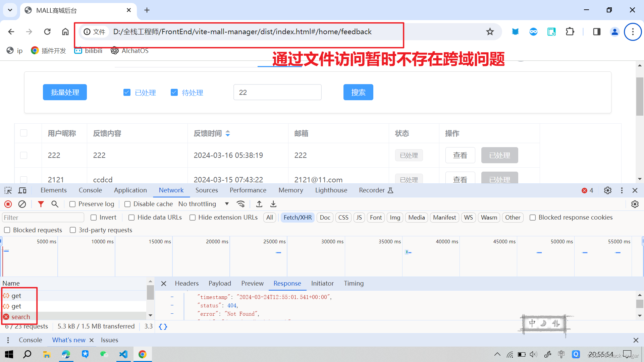Screen dimensions: 644x362
Task: Switch to the Console DevTools tab
Action: pyautogui.click(x=90, y=190)
